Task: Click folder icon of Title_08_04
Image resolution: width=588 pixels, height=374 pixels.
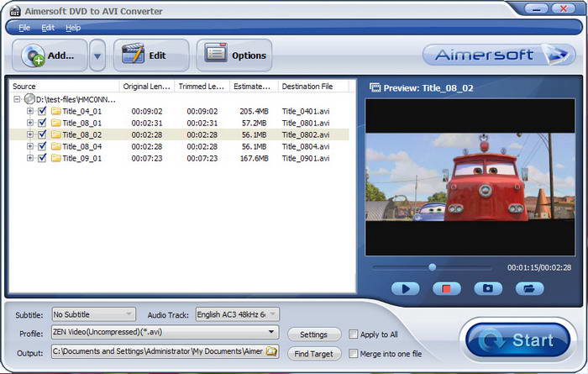Action: pos(56,146)
